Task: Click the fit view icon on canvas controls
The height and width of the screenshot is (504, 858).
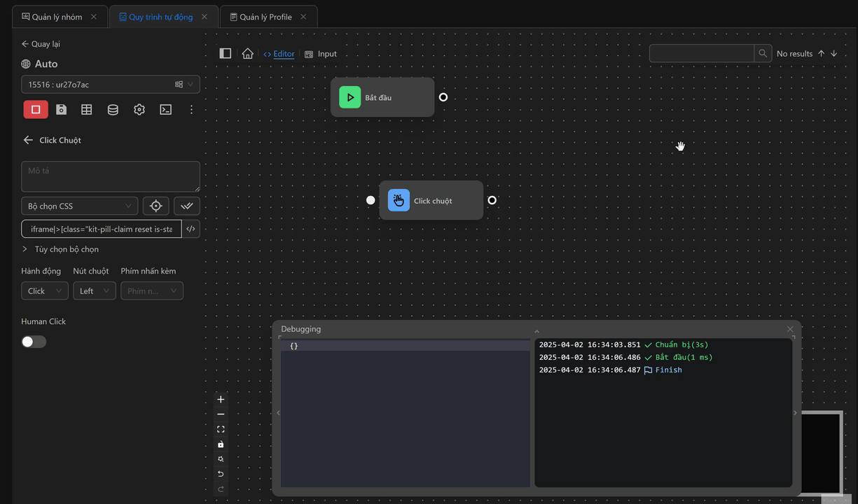Action: pyautogui.click(x=221, y=429)
